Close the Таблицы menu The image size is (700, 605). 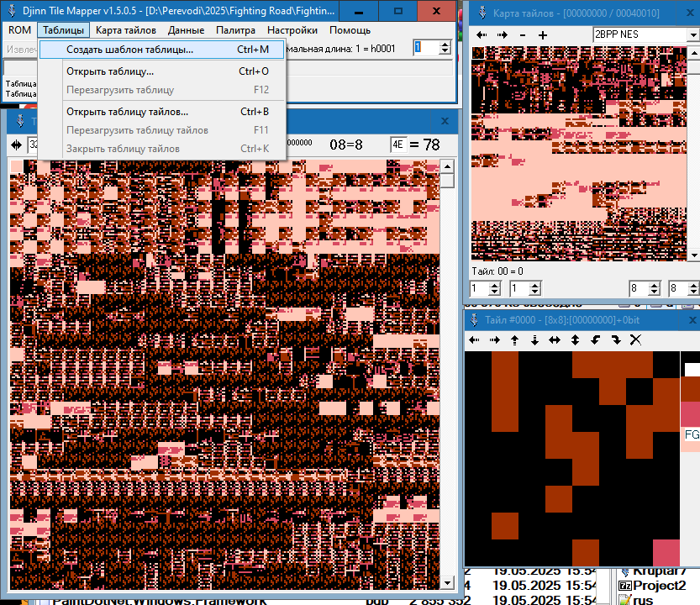pos(63,30)
